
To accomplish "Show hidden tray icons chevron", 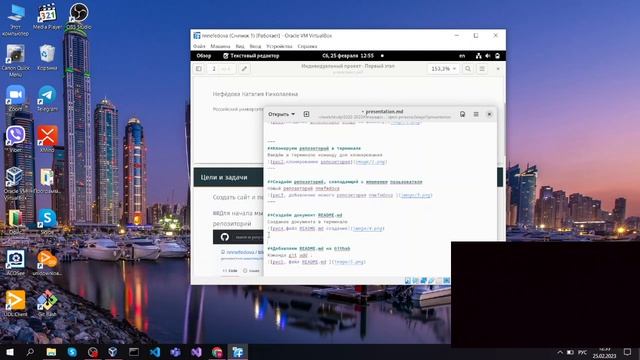I will click(x=560, y=352).
